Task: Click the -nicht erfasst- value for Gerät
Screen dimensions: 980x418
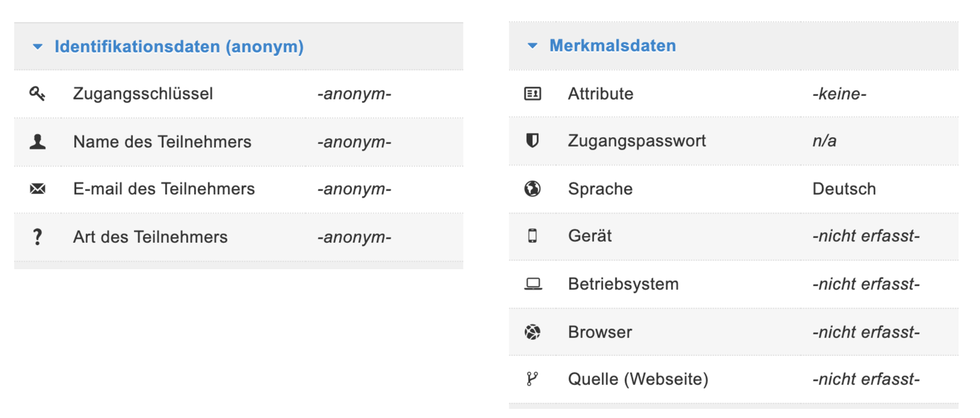Action: pyautogui.click(x=865, y=236)
